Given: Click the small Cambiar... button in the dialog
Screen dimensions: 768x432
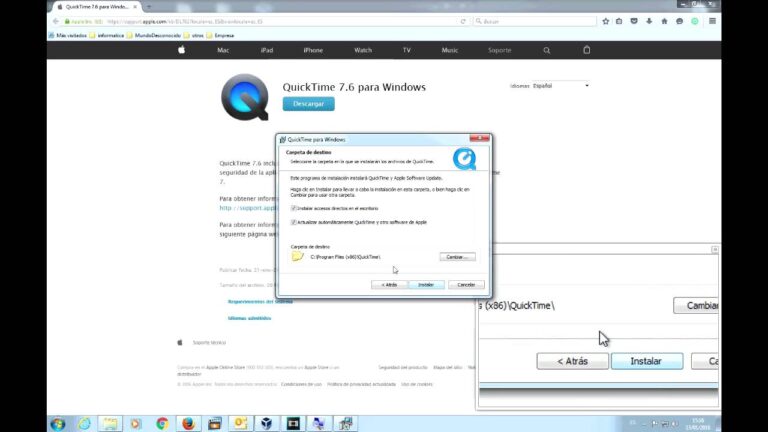Looking at the screenshot, I should pyautogui.click(x=457, y=257).
